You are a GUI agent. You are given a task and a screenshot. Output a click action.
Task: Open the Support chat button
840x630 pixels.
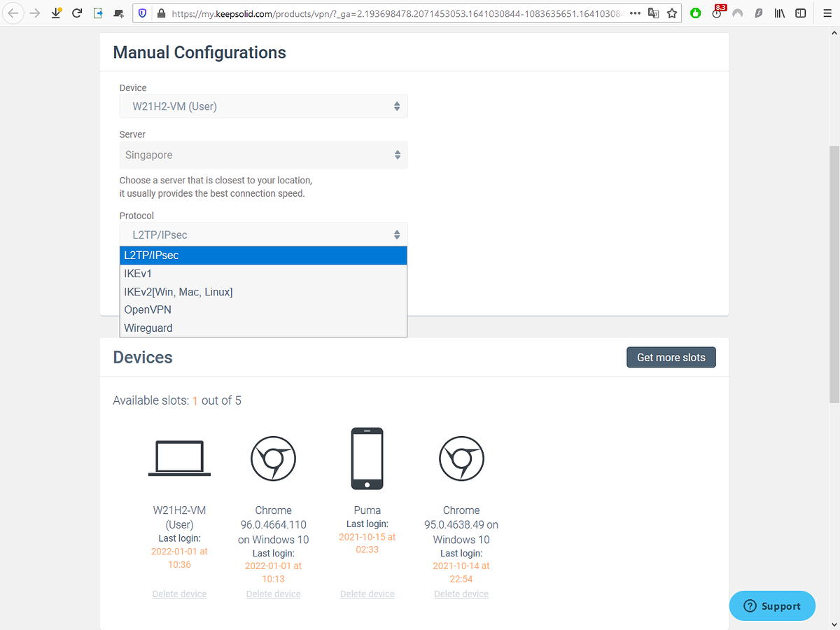tap(772, 606)
